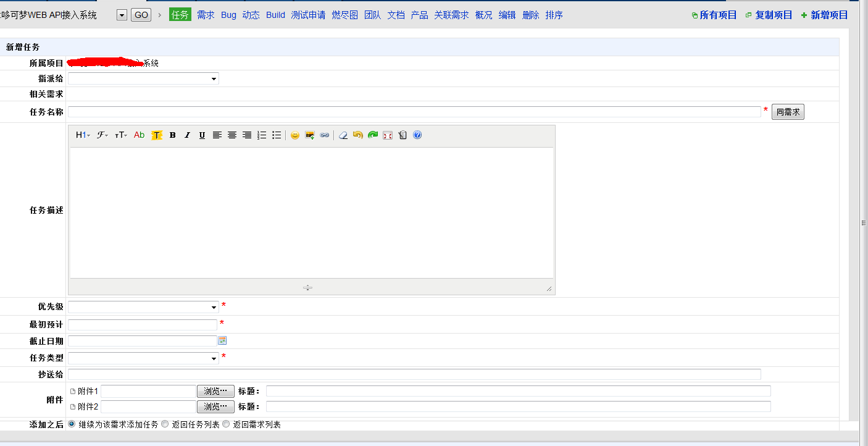Open calendar picker for 截止日期
The width and height of the screenshot is (868, 446).
222,340
